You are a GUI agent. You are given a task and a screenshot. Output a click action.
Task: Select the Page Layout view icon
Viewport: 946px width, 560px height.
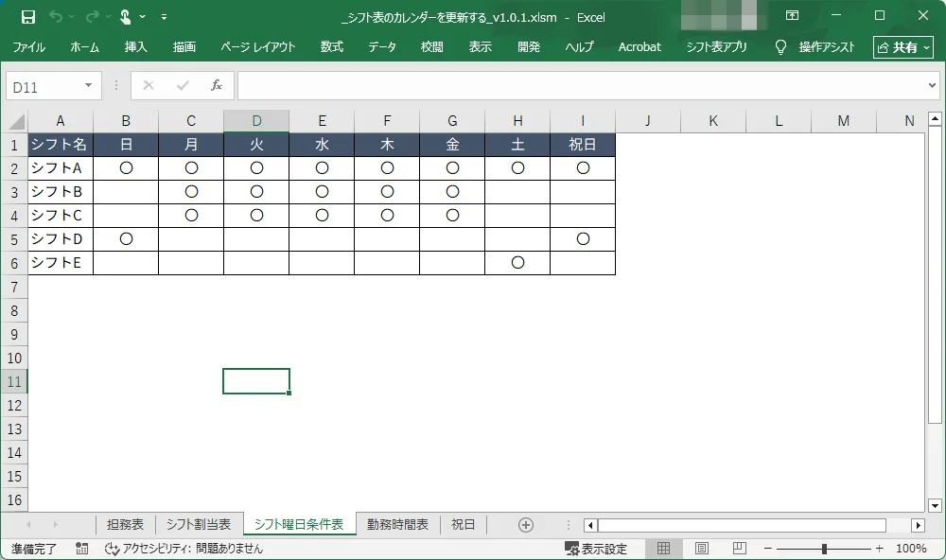pyautogui.click(x=700, y=549)
